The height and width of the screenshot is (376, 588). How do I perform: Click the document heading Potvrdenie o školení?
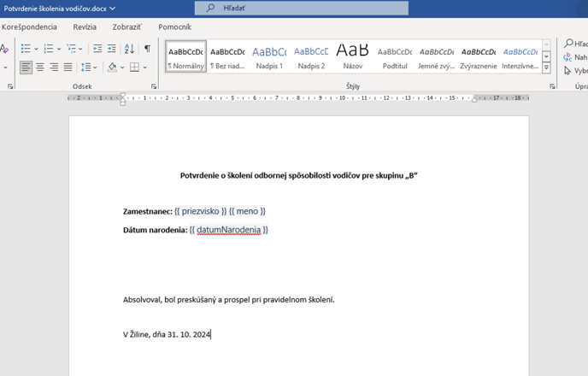(x=299, y=175)
